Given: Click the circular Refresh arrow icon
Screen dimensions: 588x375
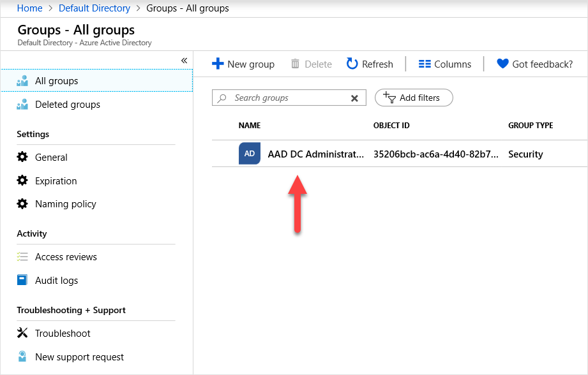Looking at the screenshot, I should (x=352, y=64).
